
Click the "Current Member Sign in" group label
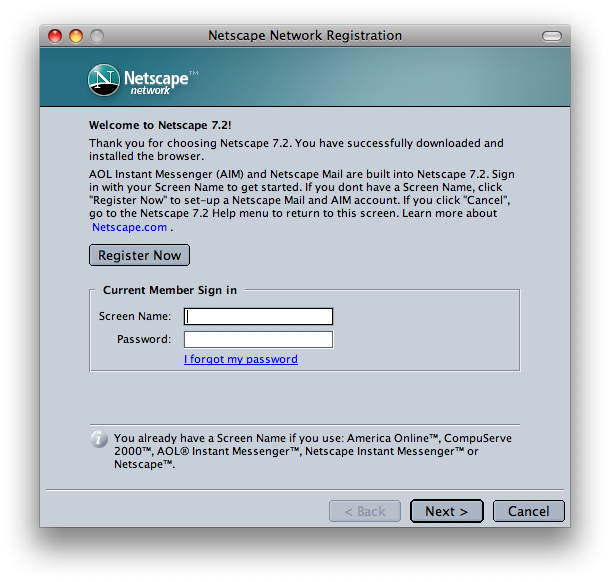click(170, 290)
